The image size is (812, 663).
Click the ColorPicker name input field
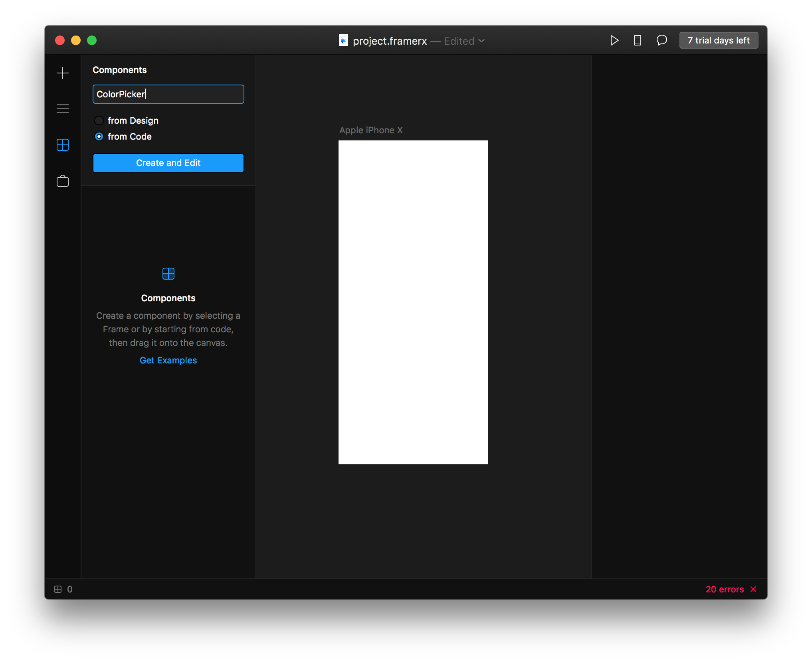coord(168,94)
